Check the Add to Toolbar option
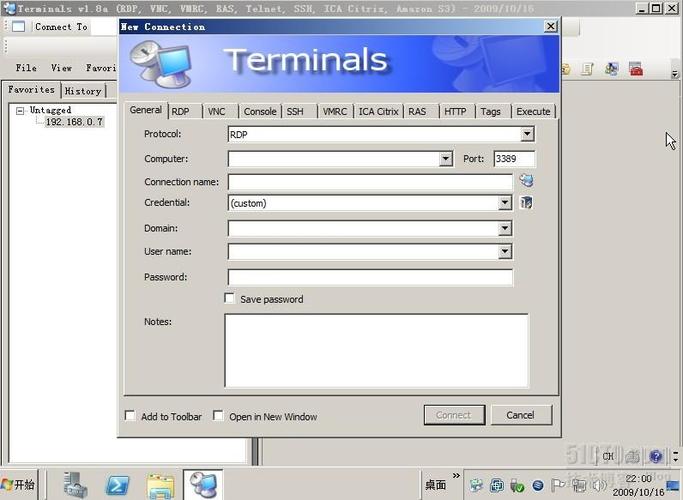Screen dimensions: 683x500 130,416
